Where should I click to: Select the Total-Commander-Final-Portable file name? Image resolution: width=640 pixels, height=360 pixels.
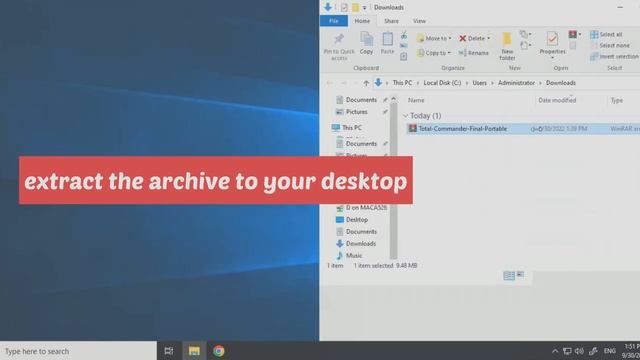point(462,129)
